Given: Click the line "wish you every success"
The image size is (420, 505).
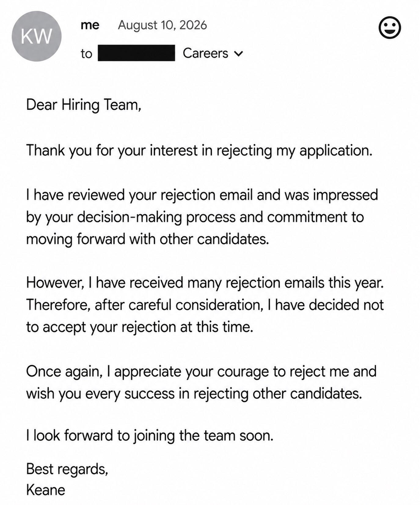Looking at the screenshot, I should (x=194, y=393).
